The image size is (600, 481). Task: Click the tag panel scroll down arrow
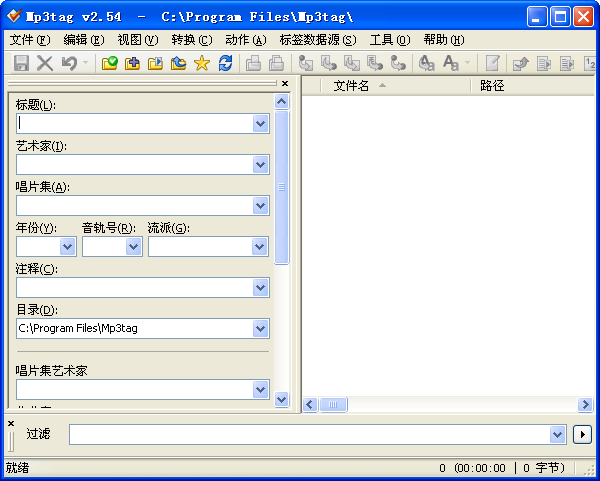(x=281, y=400)
